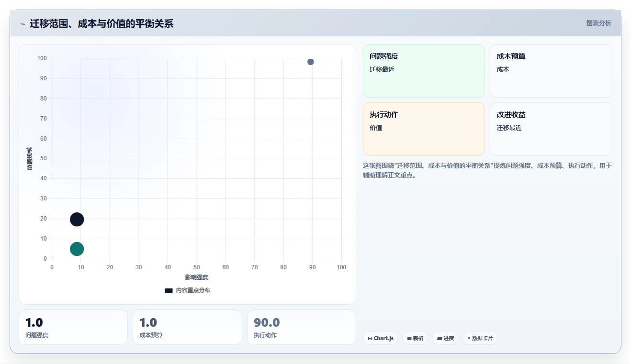This screenshot has width=631, height=364.
Task: Open the 执行动作 orange card
Action: click(424, 129)
